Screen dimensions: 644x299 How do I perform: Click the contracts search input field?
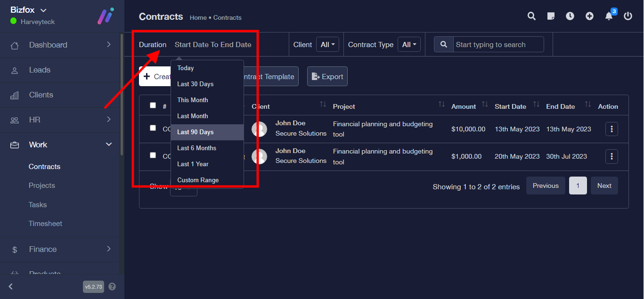coord(498,45)
